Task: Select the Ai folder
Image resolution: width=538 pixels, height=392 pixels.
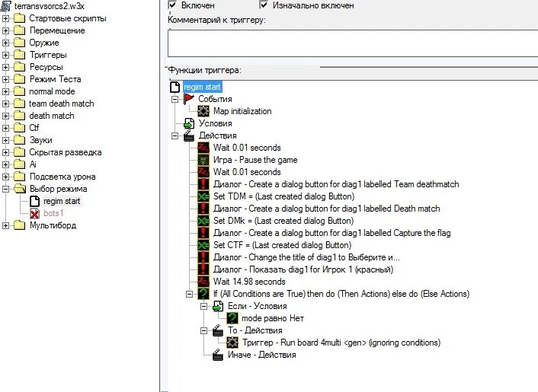Action: [33, 164]
